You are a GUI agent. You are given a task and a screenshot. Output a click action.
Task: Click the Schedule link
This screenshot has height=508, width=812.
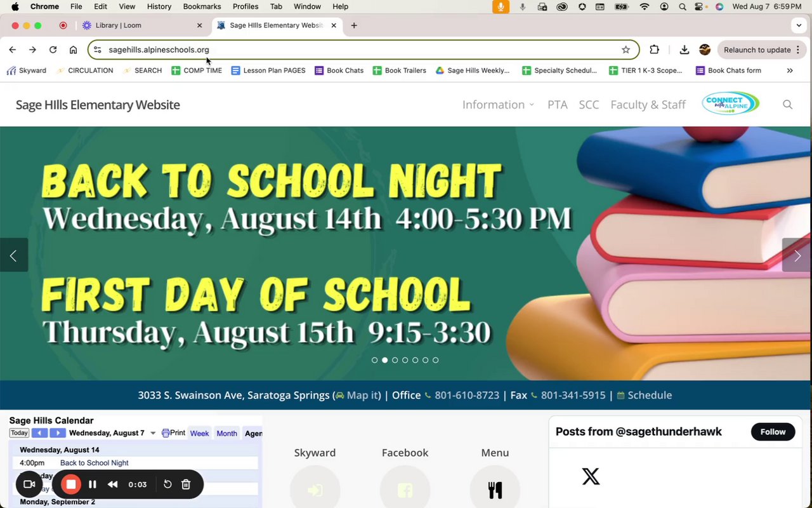(x=644, y=395)
